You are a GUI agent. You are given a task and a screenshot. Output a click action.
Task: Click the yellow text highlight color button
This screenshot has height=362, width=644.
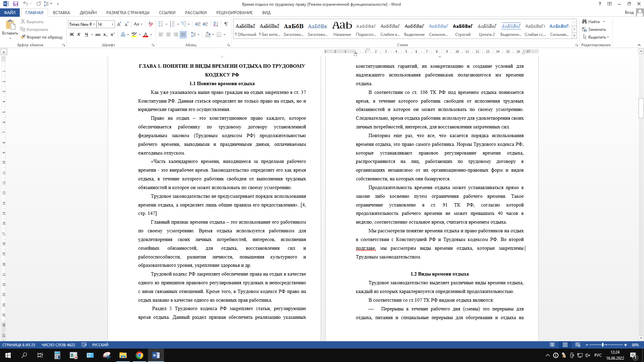(x=134, y=35)
